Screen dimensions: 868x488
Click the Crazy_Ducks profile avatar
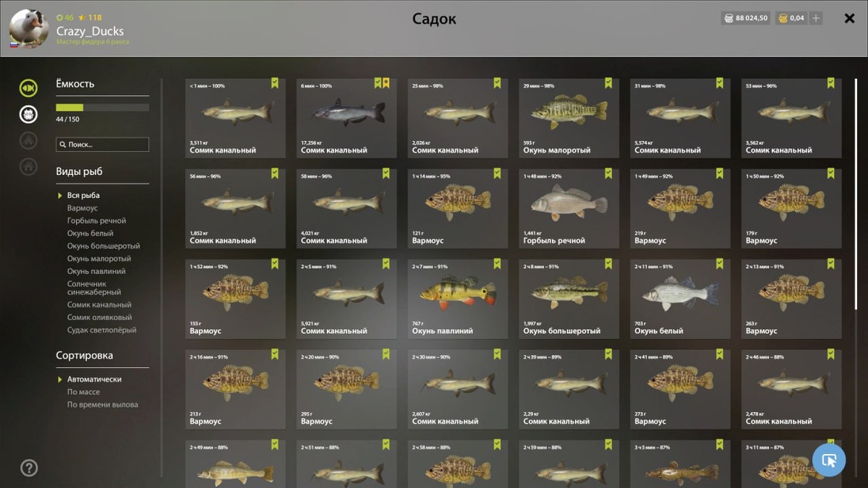[29, 29]
